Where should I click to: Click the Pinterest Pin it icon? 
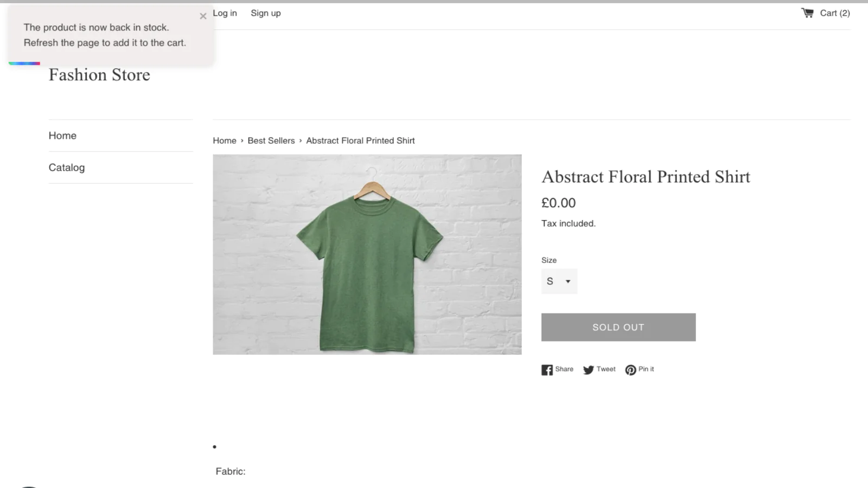coord(630,370)
